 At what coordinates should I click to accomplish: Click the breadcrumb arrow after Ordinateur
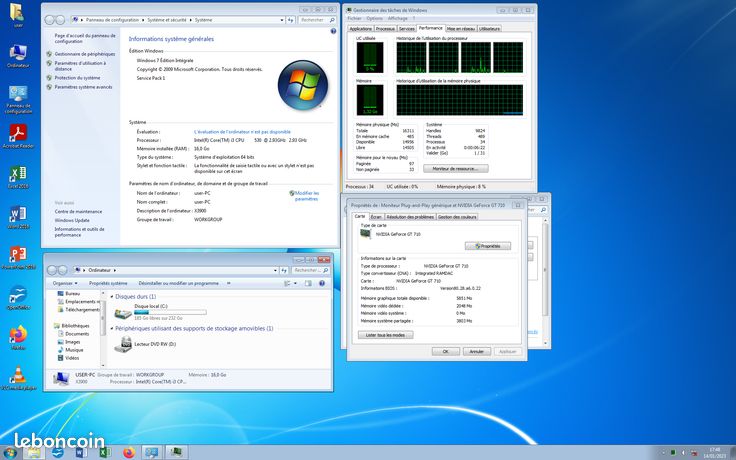(114, 270)
